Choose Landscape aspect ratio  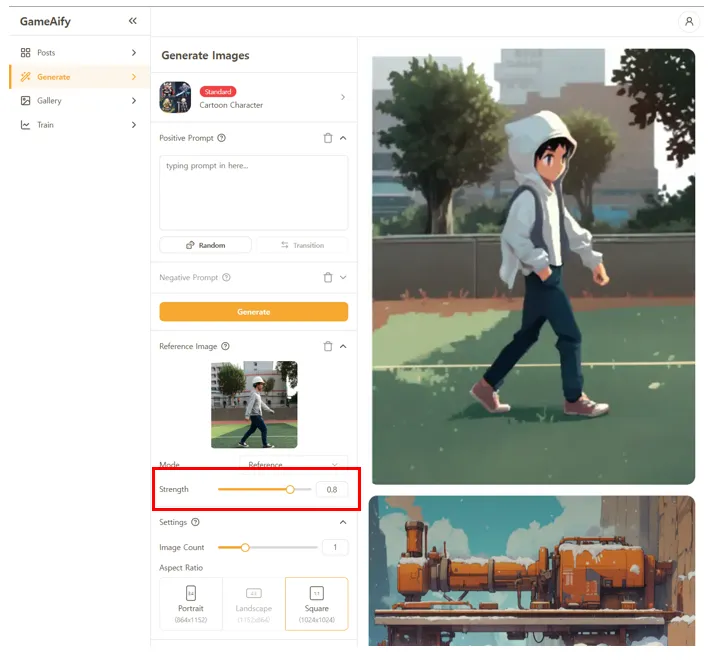pos(253,604)
